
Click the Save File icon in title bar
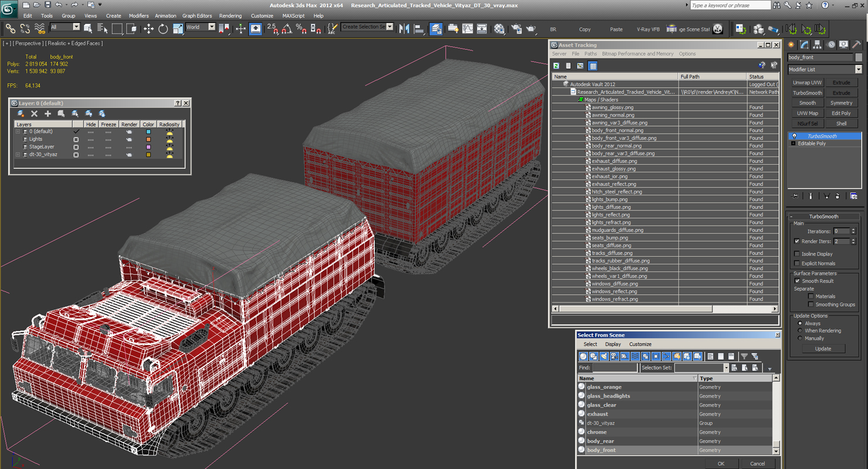click(x=48, y=5)
